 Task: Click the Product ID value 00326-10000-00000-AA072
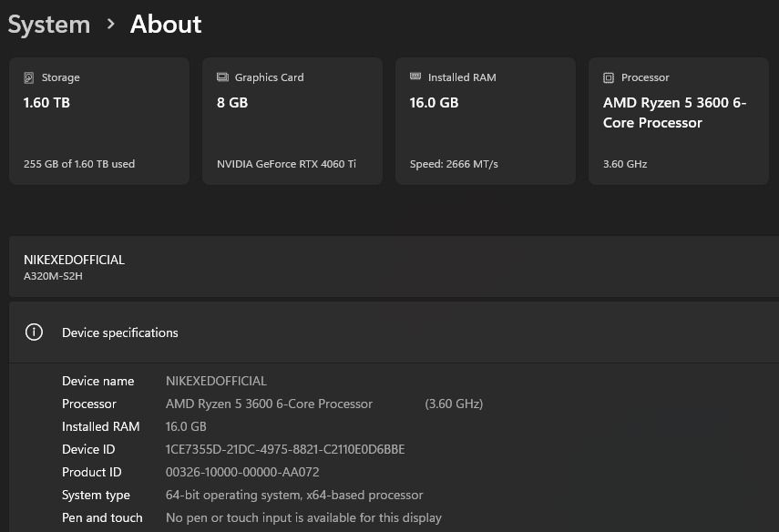tap(242, 473)
